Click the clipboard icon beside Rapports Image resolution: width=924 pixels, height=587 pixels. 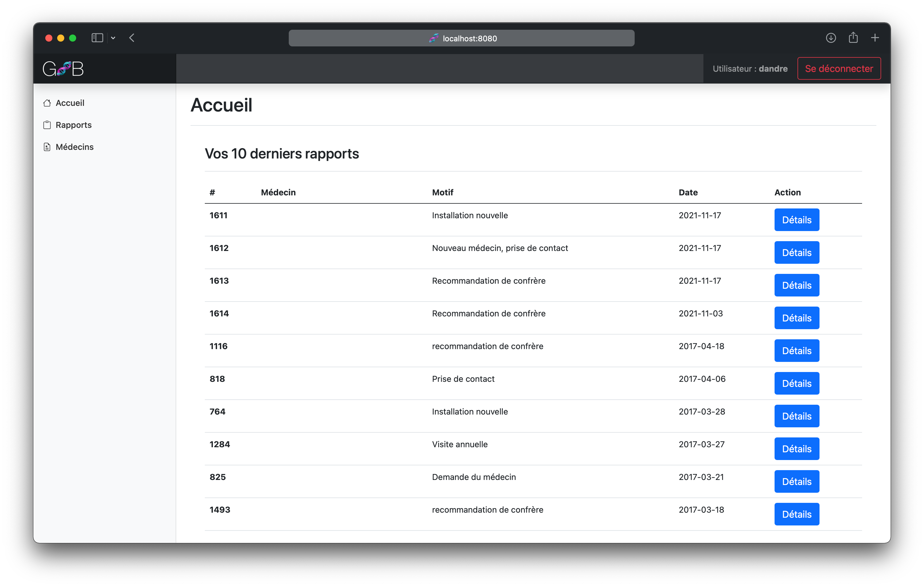[x=47, y=125]
